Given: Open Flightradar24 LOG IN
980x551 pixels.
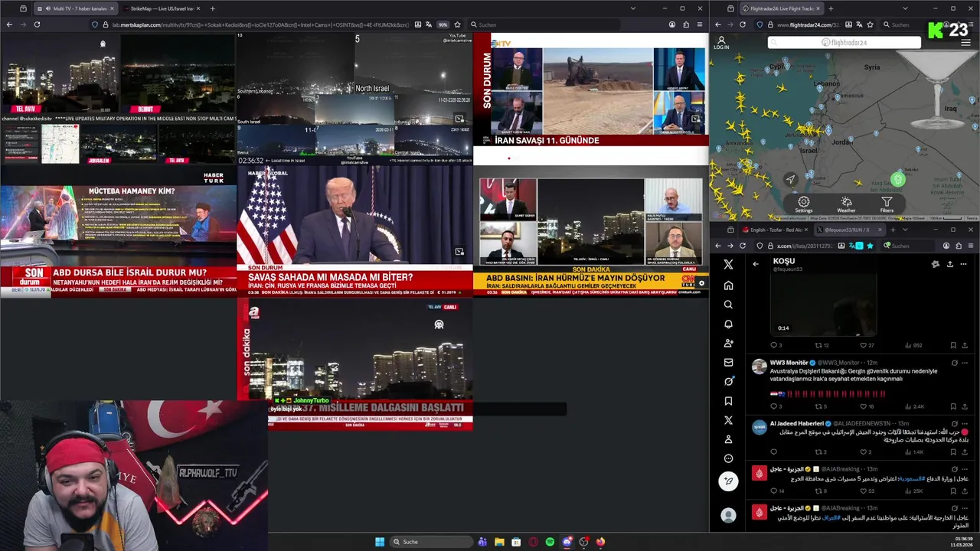Looking at the screenshot, I should click(721, 43).
